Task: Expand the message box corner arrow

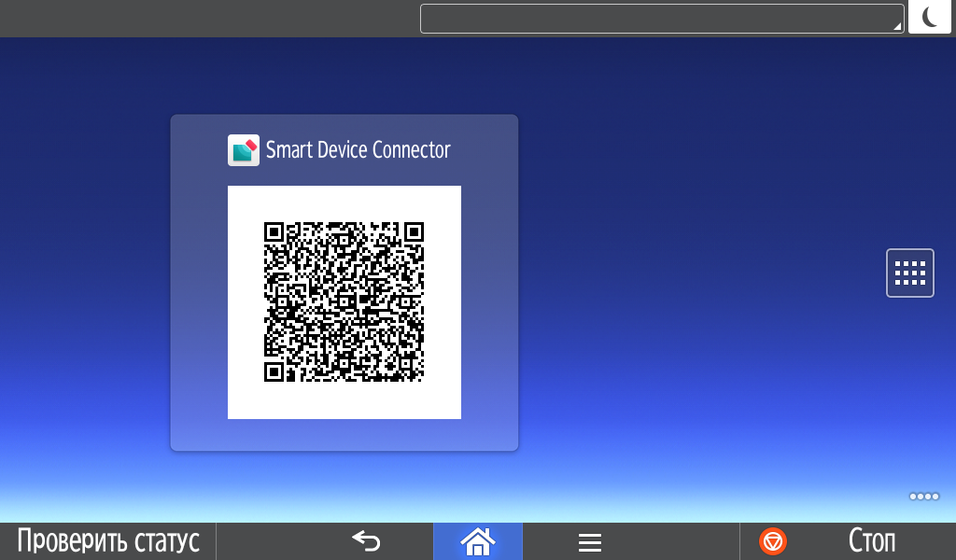Action: (x=897, y=26)
